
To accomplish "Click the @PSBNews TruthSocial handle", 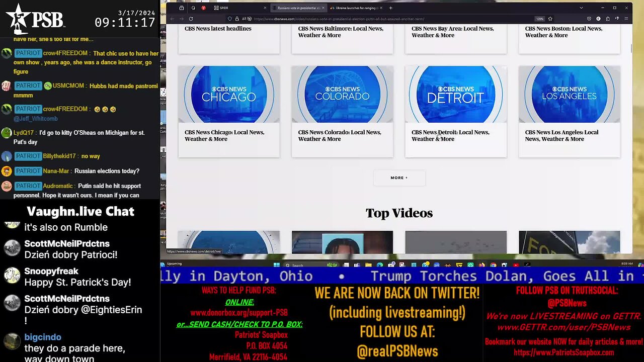I will 567,303.
